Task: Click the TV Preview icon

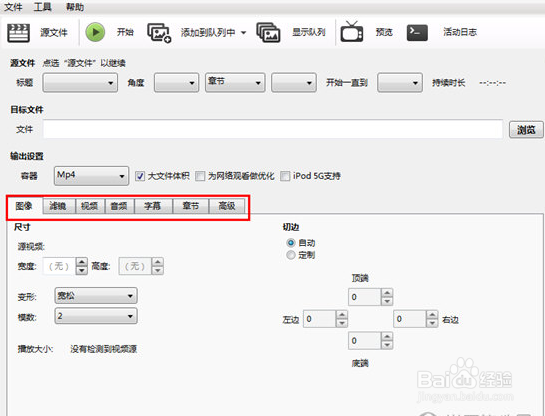Action: (352, 32)
